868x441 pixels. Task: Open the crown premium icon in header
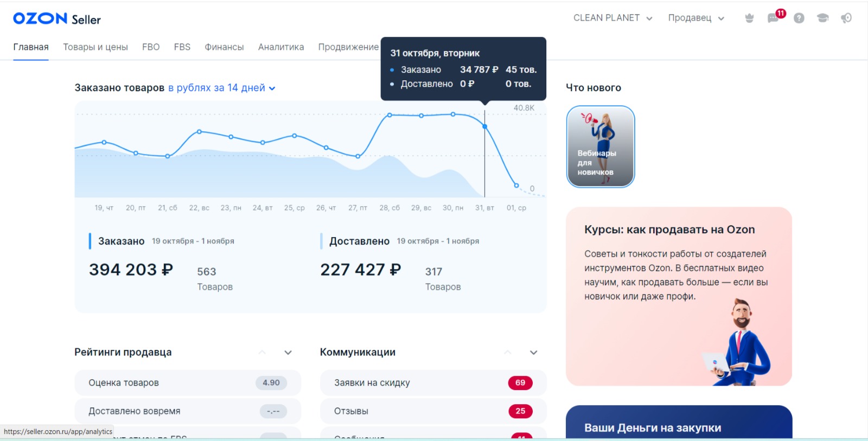[x=749, y=18]
